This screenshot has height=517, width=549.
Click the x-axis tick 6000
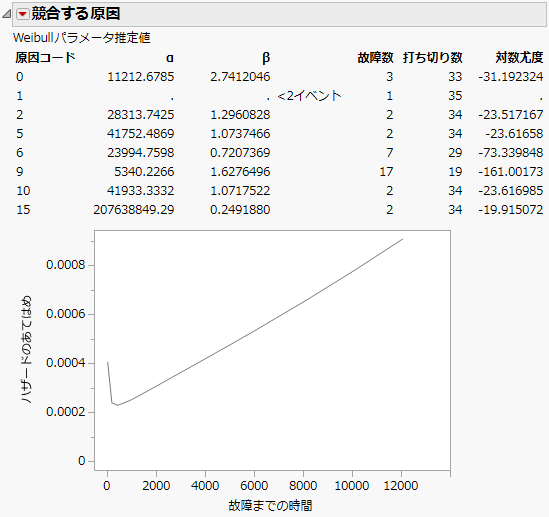click(x=254, y=486)
